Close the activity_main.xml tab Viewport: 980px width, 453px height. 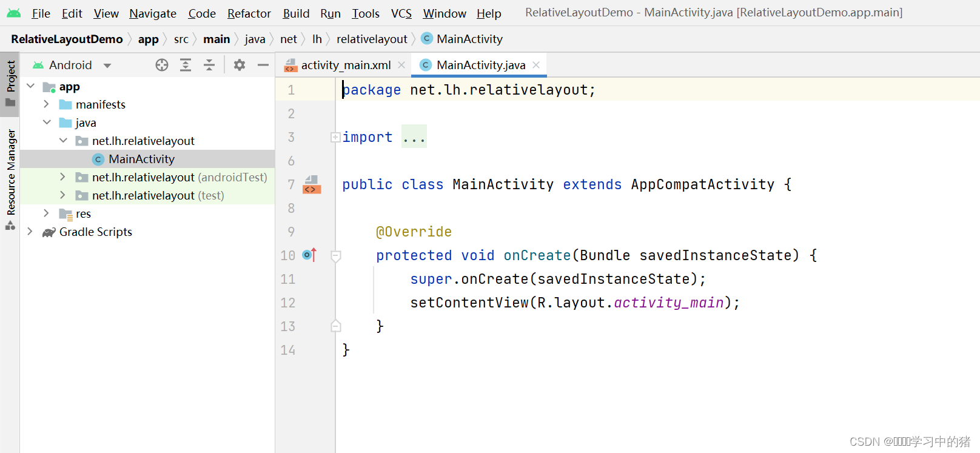tap(401, 65)
